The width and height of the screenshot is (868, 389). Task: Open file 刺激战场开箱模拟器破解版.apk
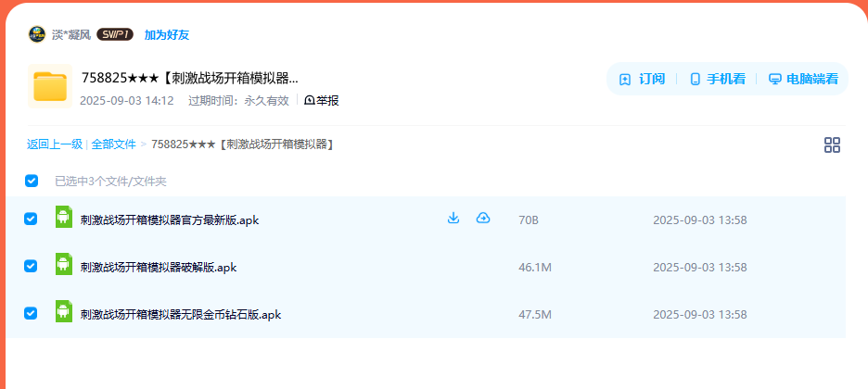pyautogui.click(x=159, y=268)
